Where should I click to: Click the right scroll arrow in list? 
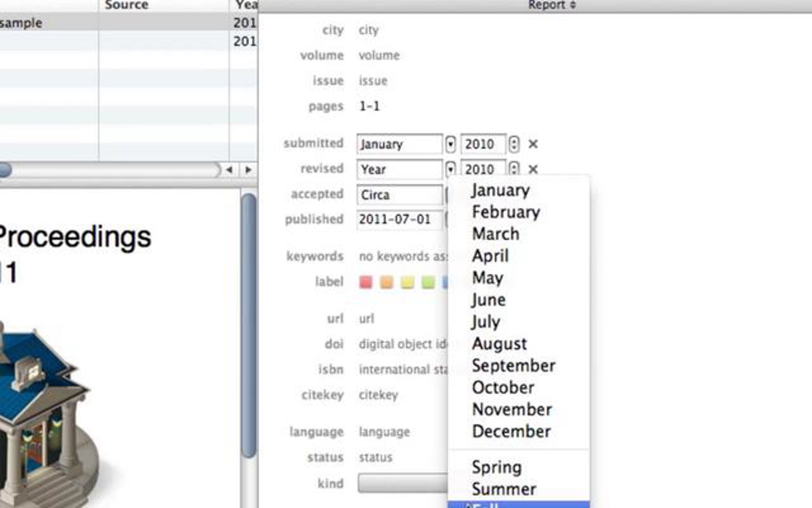[x=248, y=170]
